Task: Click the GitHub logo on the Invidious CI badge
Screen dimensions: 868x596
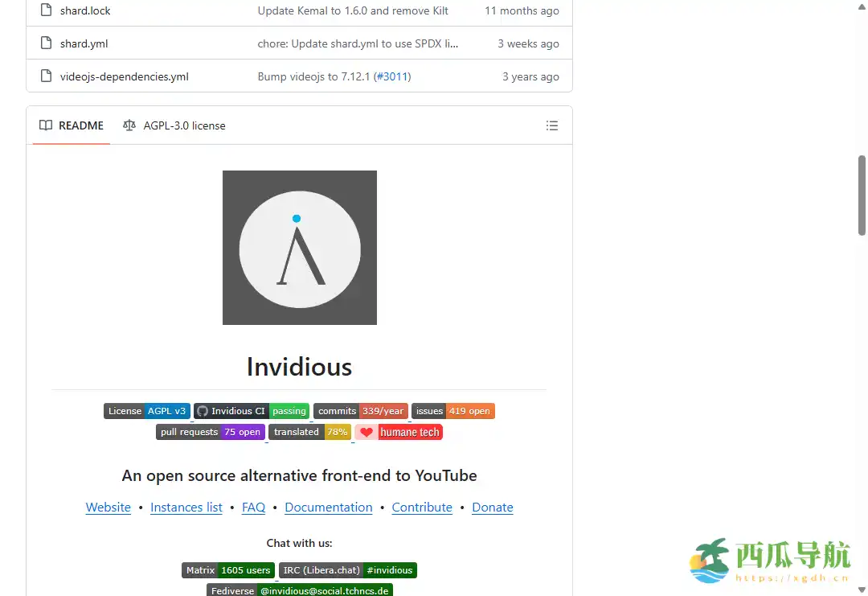Action: click(x=202, y=410)
